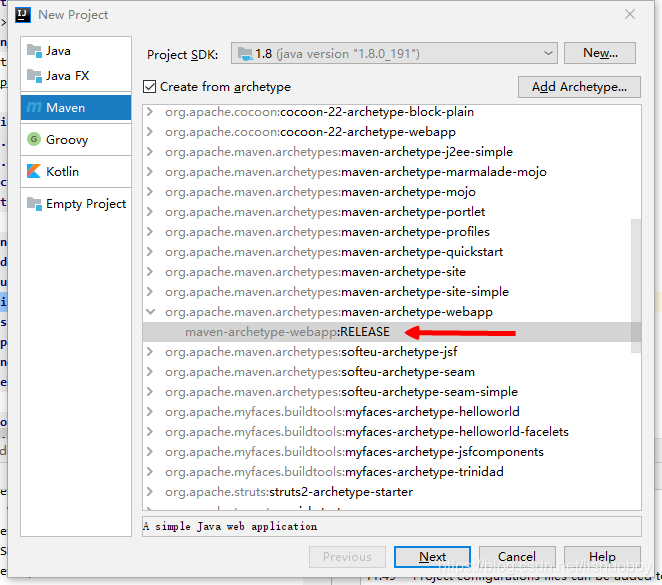Click the disabled Previous button
Viewport: 662px width, 585px height.
[x=347, y=557]
